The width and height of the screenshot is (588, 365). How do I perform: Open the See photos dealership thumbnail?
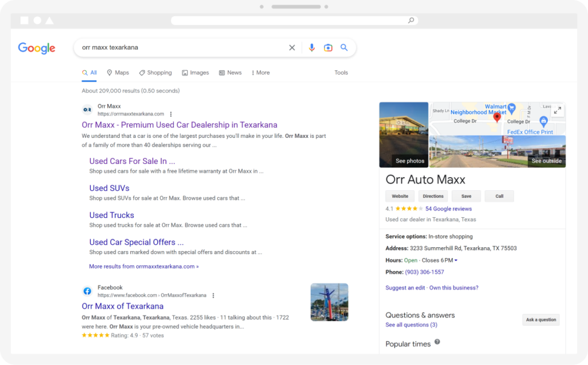(x=404, y=135)
